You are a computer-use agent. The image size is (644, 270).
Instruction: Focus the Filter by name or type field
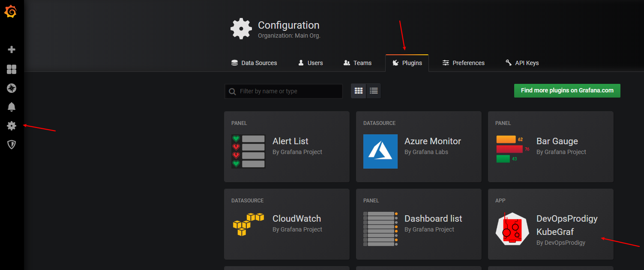pos(283,91)
